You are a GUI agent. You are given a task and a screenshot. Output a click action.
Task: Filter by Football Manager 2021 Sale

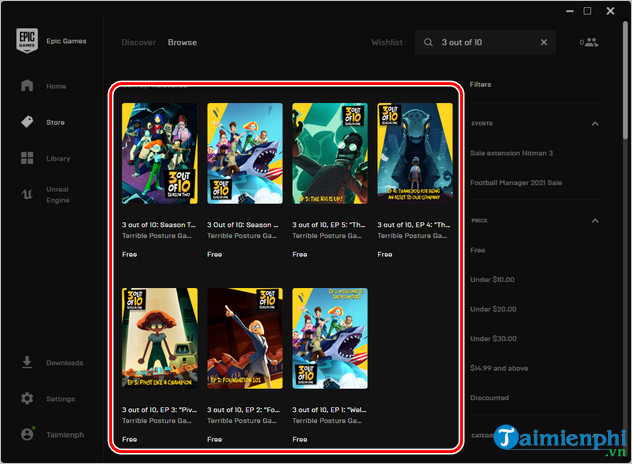tap(516, 183)
